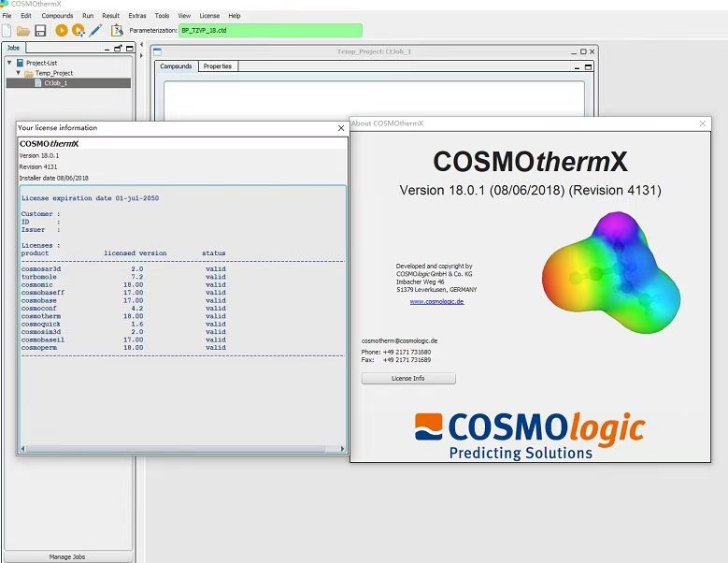Maximize the Jobs panel
Viewport: 728px width, 563px height.
tap(130, 48)
